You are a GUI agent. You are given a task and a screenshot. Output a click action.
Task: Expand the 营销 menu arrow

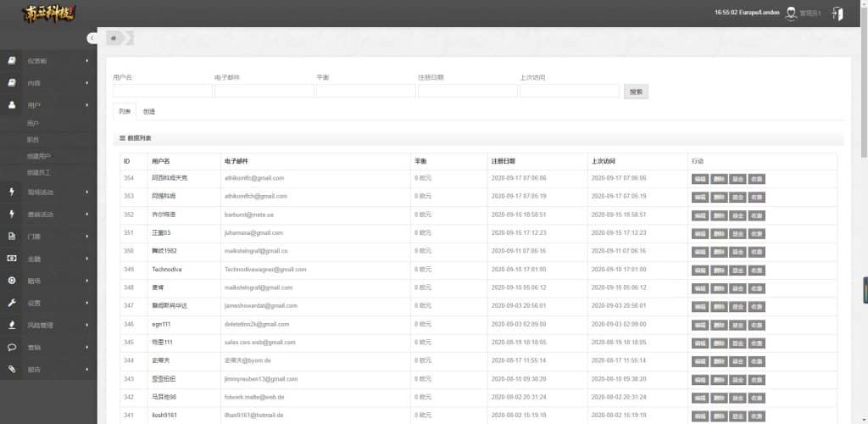[x=87, y=347]
